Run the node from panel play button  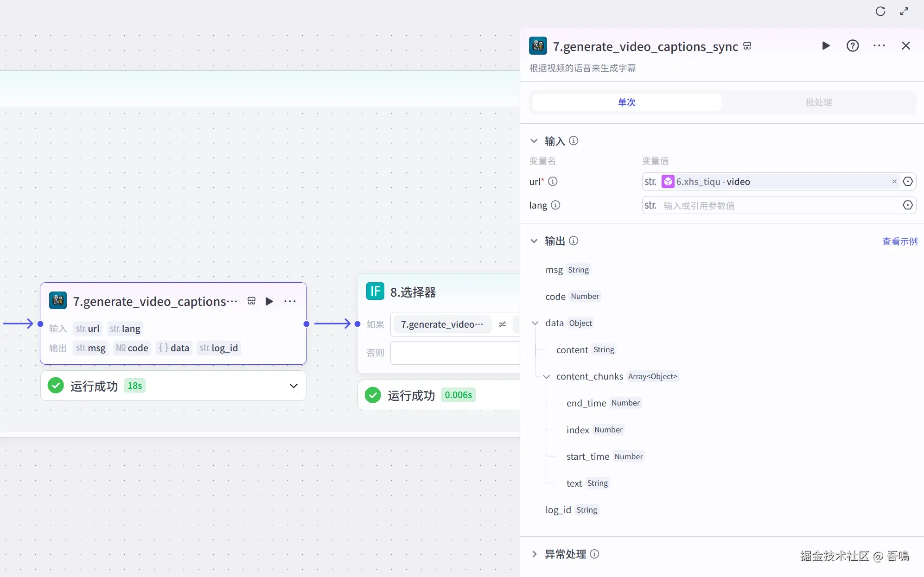click(x=826, y=45)
